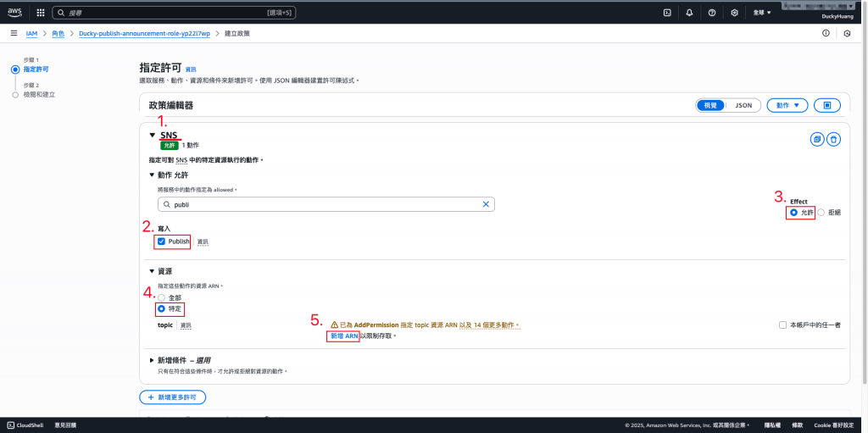Open the 資訊 link beside Publish
This screenshot has width=868, height=433.
[x=203, y=242]
